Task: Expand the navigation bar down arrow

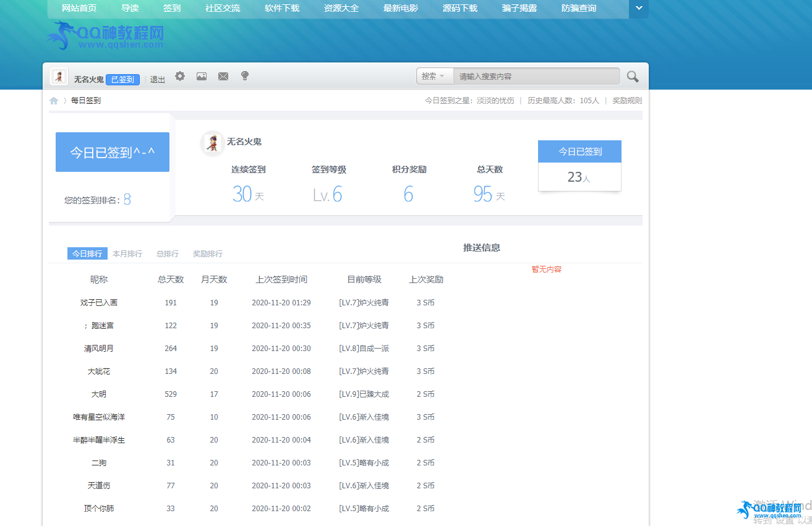Action: [x=639, y=9]
